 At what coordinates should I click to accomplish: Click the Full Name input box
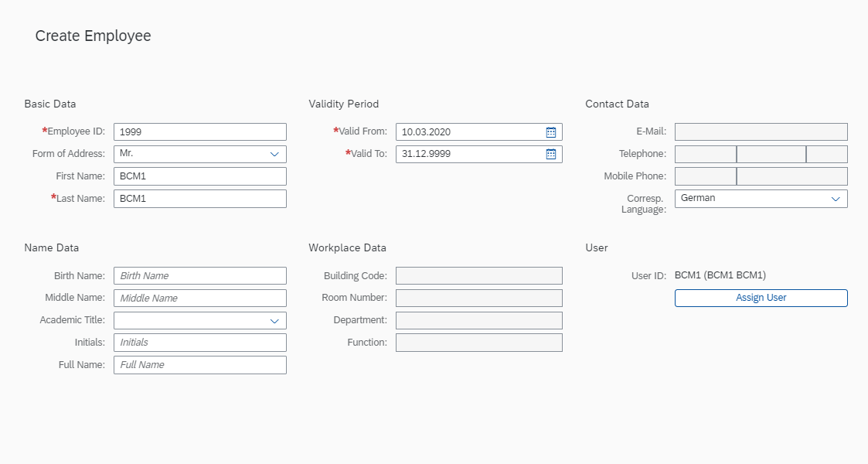(x=199, y=365)
